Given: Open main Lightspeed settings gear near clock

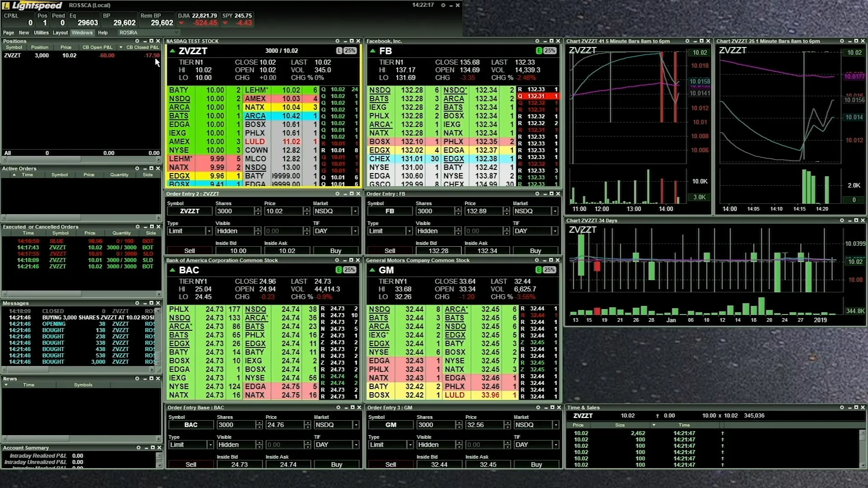Looking at the screenshot, I should tap(443, 5).
